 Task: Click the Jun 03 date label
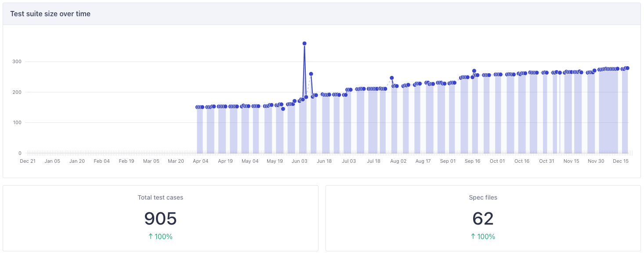tap(300, 161)
